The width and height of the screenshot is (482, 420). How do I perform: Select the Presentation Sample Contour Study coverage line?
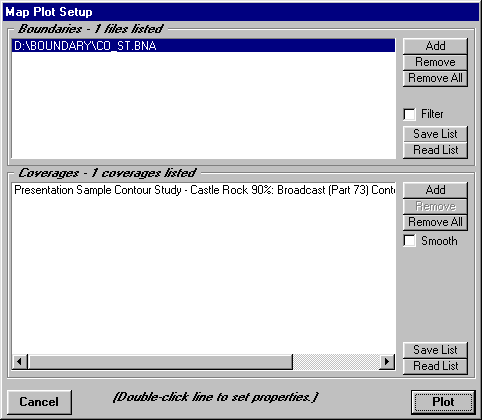click(x=204, y=190)
